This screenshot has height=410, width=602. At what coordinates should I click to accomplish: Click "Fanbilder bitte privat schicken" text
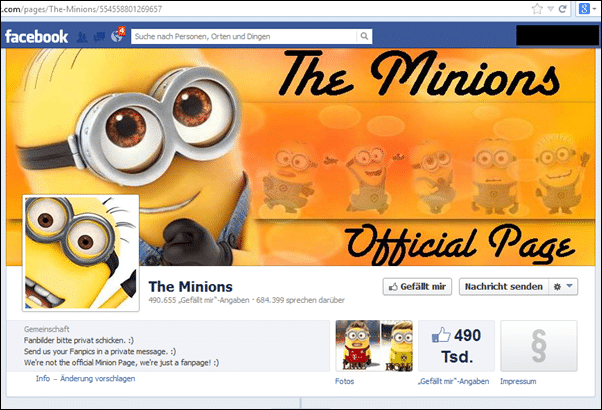click(x=79, y=340)
